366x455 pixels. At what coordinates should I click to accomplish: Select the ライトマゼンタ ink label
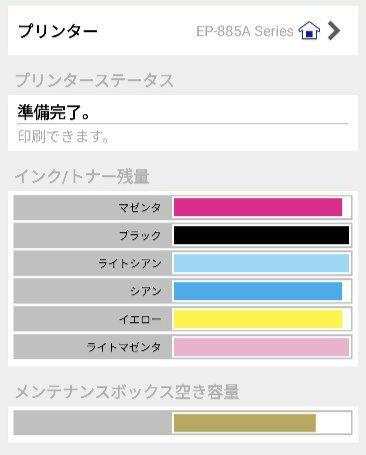124,347
